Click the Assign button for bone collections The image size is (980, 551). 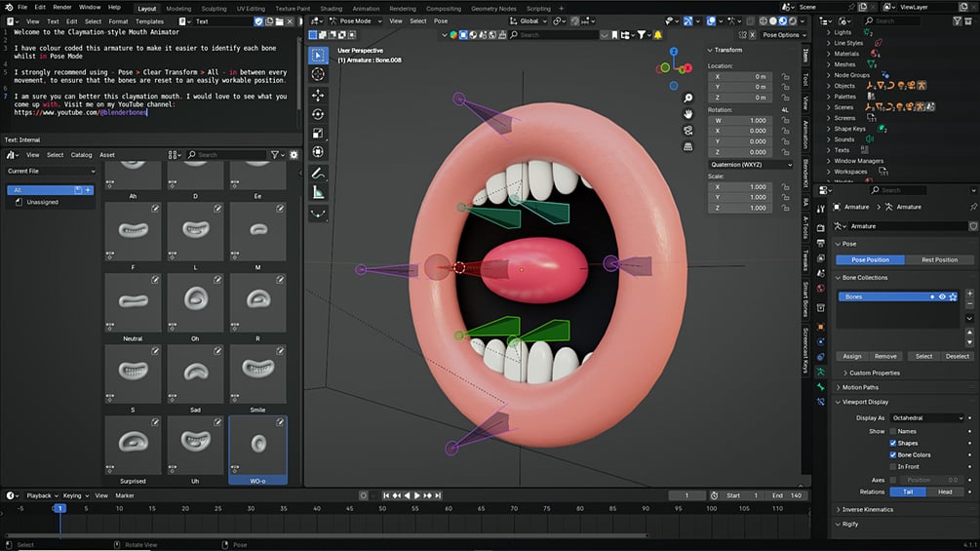852,356
